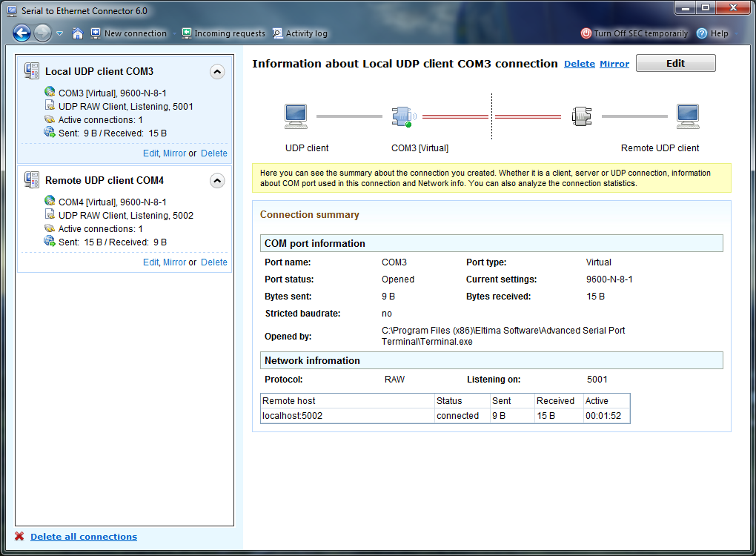Select the localhost:5002 remote host cell
Screen dimensions: 756x556
(347, 416)
